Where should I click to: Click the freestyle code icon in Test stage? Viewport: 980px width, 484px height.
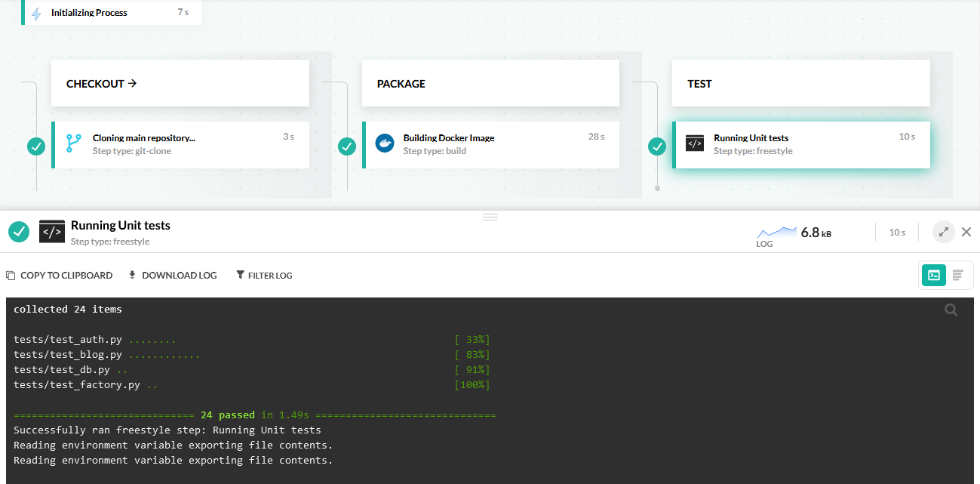pos(695,143)
